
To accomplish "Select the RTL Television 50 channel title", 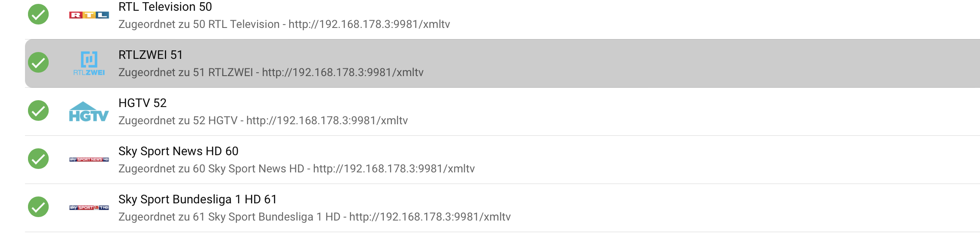I will [165, 7].
